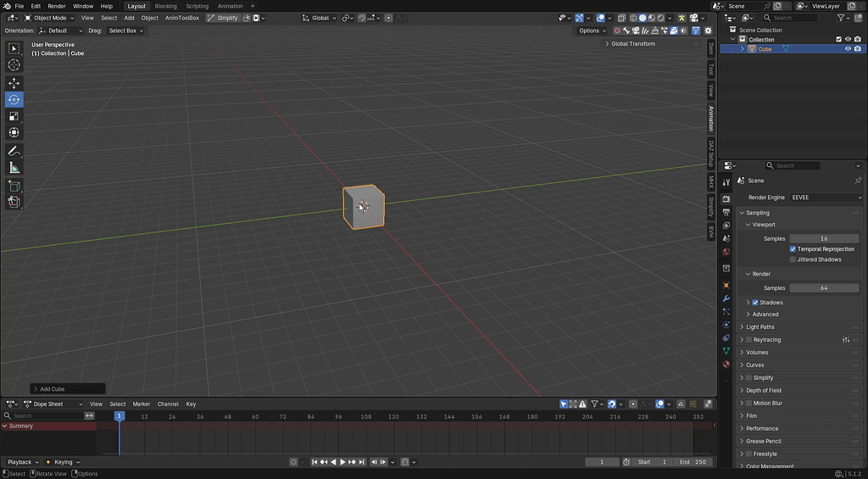Click the Simplify button in header
The height and width of the screenshot is (479, 868).
[223, 18]
